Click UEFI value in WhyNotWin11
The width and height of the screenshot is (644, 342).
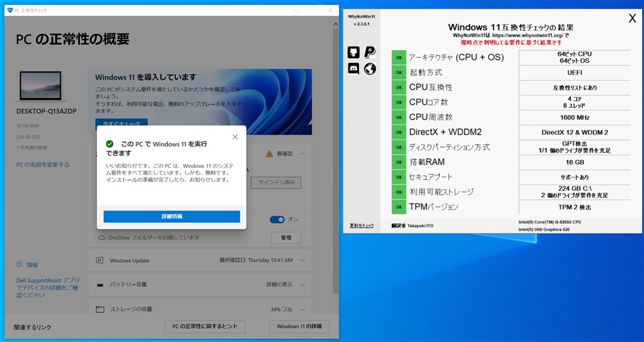575,73
